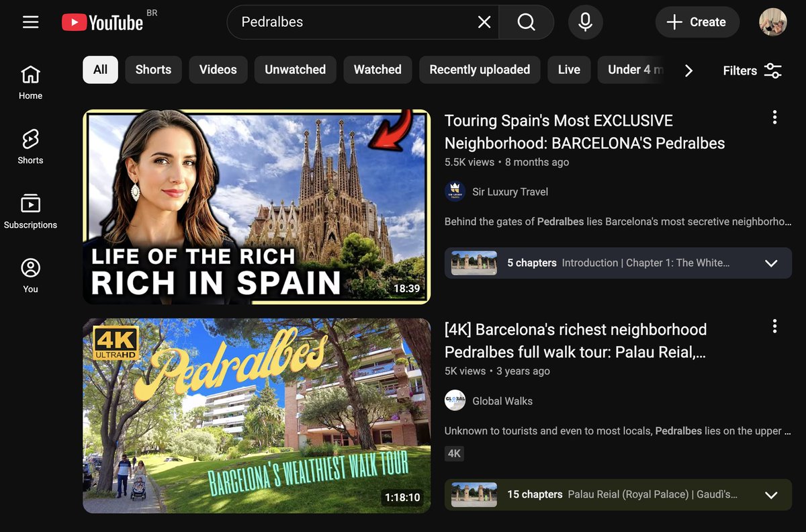Show more filter chips with arrow

coord(688,71)
